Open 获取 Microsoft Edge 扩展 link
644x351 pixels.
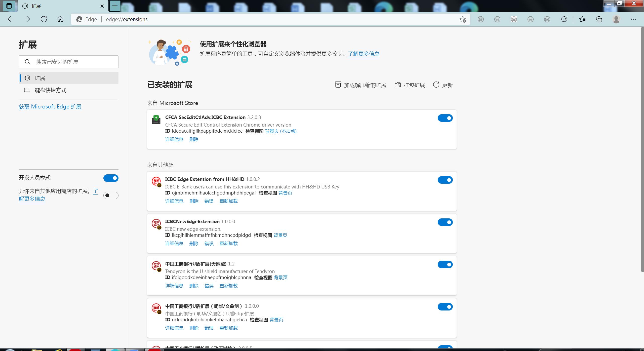[50, 106]
